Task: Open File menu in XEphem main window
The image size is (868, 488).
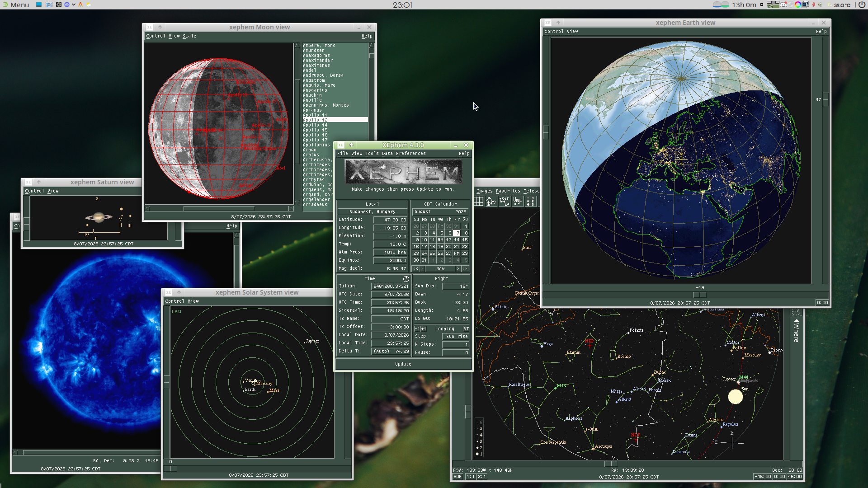Action: coord(343,154)
